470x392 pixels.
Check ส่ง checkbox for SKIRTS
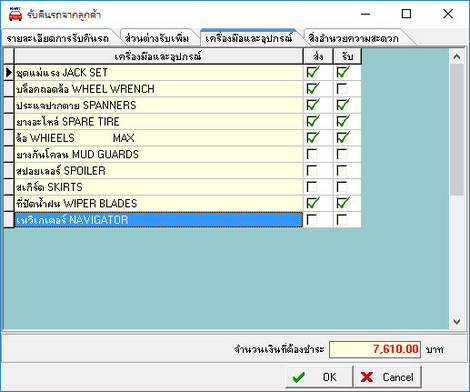click(312, 187)
